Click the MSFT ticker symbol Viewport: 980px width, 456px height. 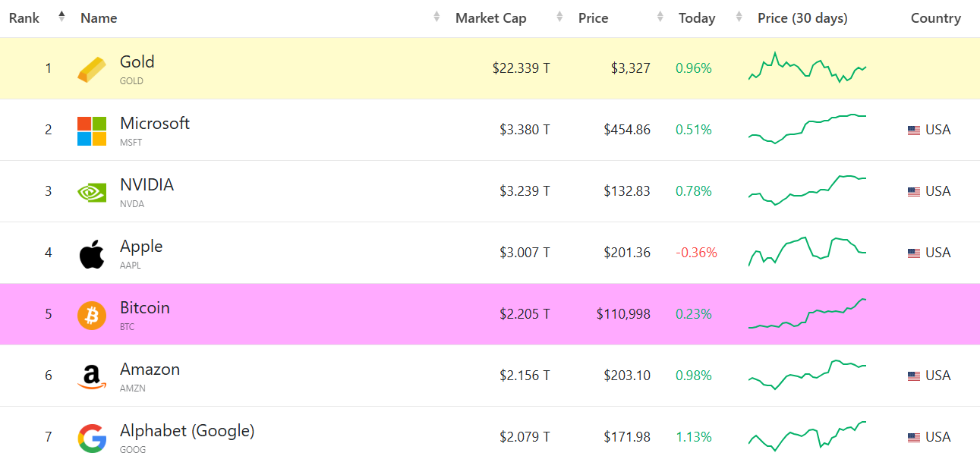(131, 143)
